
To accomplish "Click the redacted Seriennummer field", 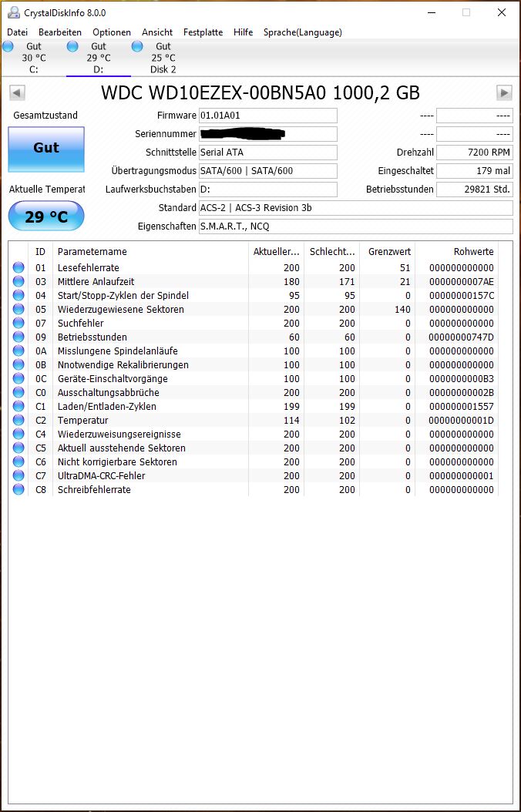I will (x=267, y=134).
